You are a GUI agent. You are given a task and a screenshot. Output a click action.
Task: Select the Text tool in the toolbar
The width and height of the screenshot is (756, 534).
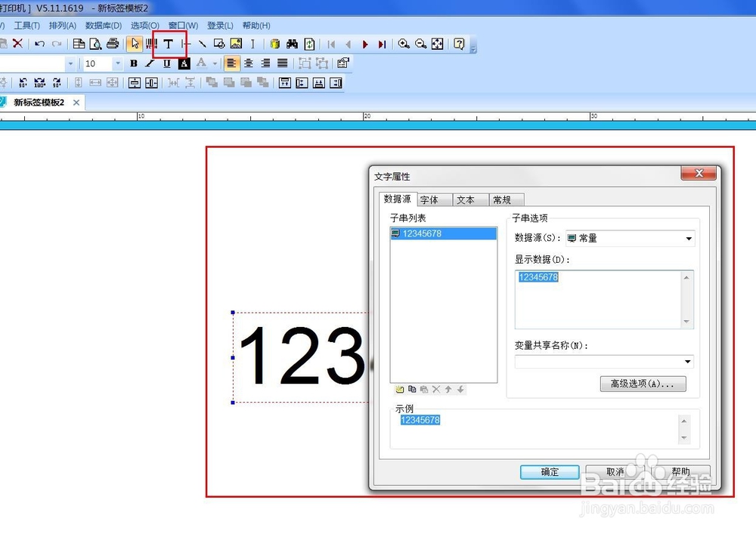click(x=169, y=44)
